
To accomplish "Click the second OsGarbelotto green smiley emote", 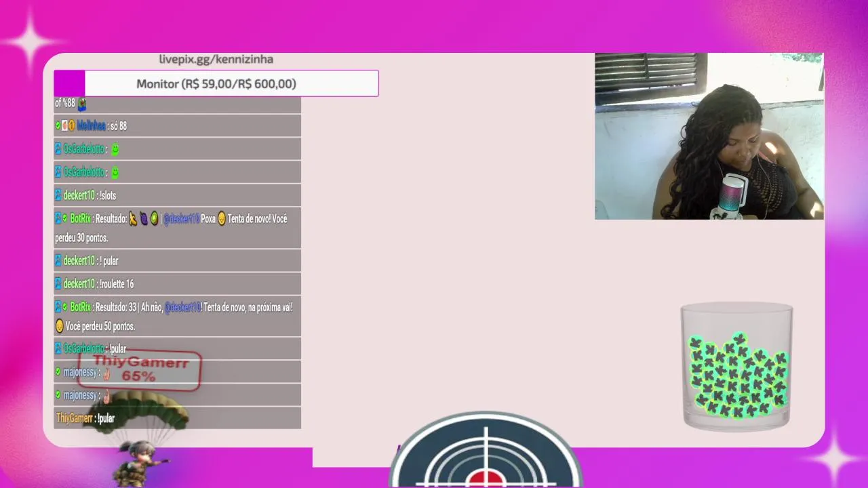I will tap(115, 173).
